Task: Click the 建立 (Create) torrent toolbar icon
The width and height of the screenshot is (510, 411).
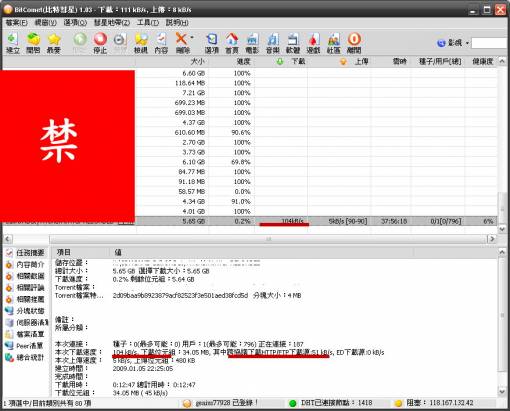Action: 13,43
